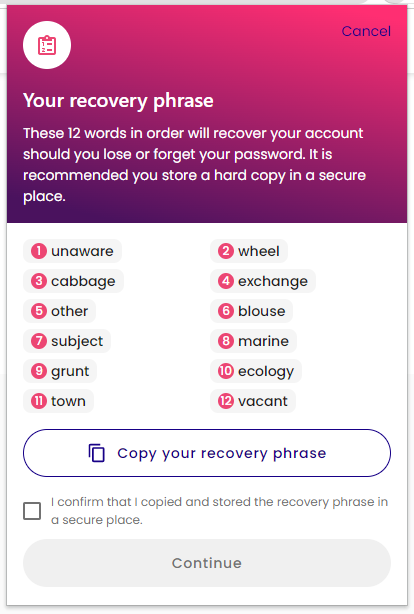The width and height of the screenshot is (414, 614).
Task: Check the confirm copied recovery phrase checkbox
Action: pyautogui.click(x=32, y=511)
